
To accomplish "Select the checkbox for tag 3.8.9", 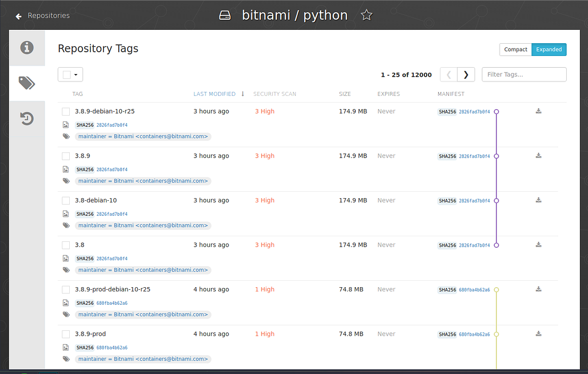I will tap(66, 156).
